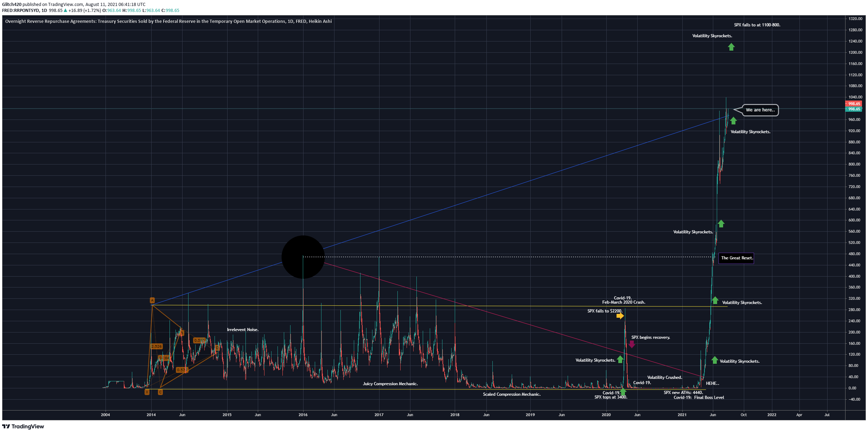Viewport: 868px width, 433px height.
Task: Click 'Irrelevent Noise.' annotation
Action: point(243,330)
